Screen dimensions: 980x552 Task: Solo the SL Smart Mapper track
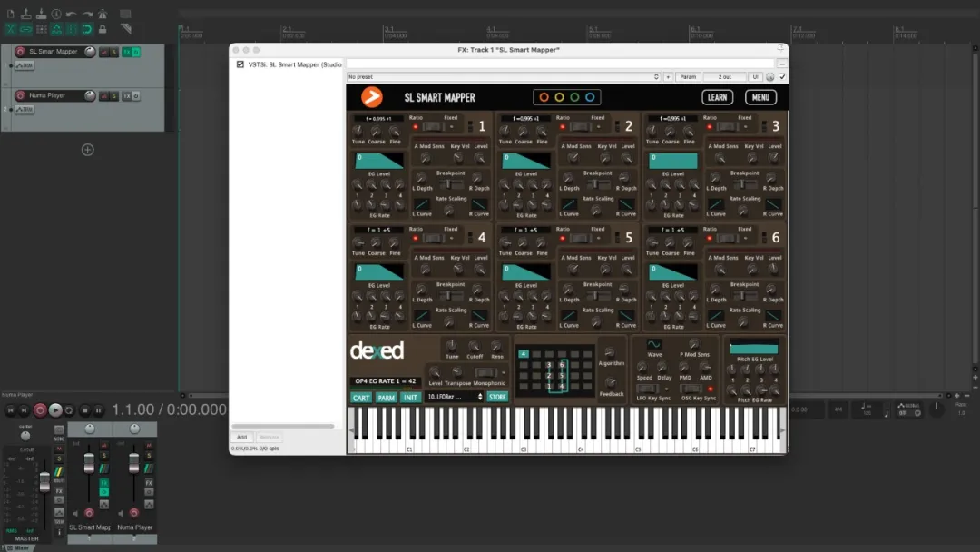click(113, 52)
